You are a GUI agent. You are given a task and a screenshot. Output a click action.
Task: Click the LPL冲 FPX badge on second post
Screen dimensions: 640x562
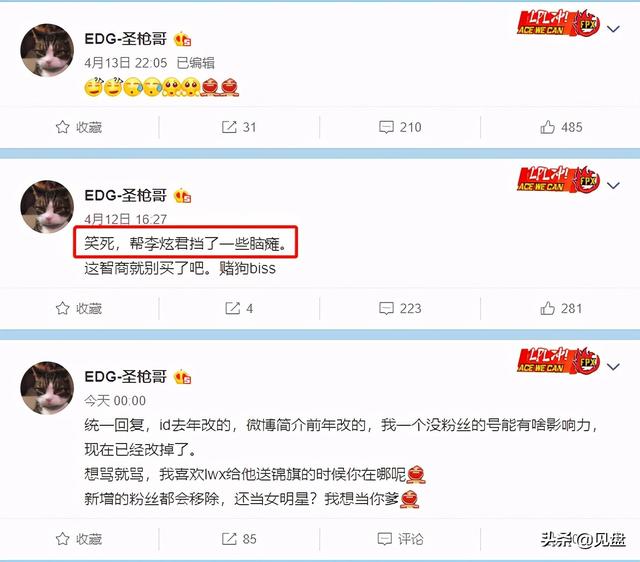[x=558, y=180]
